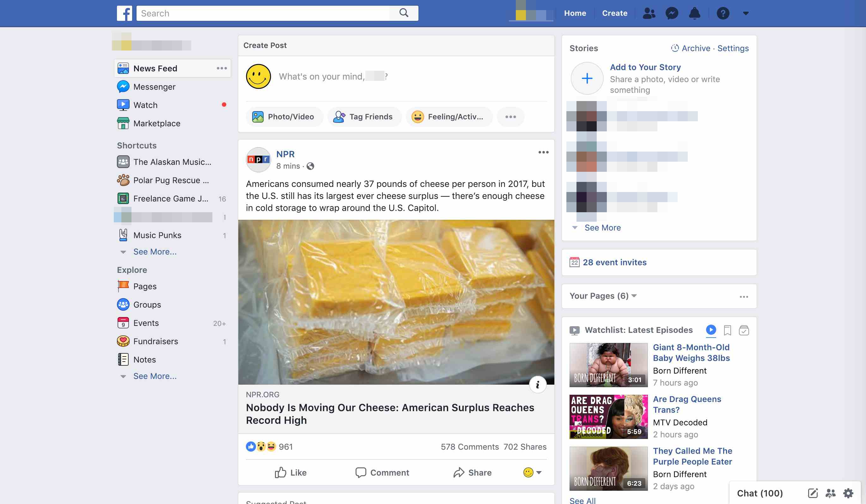
Task: Click the Facebook logo icon
Action: point(124,13)
